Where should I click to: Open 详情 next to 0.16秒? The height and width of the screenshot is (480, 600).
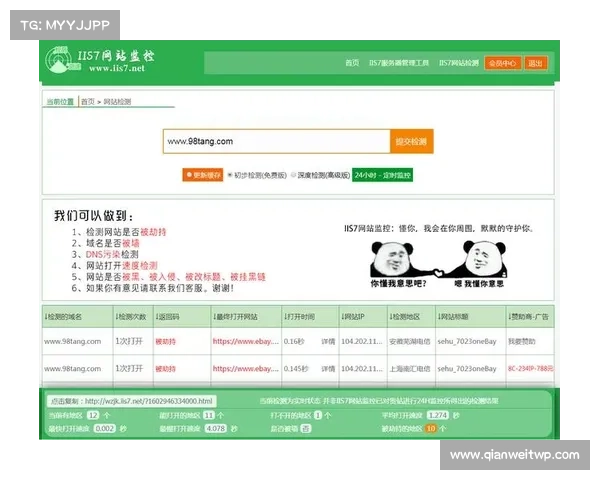(x=328, y=341)
